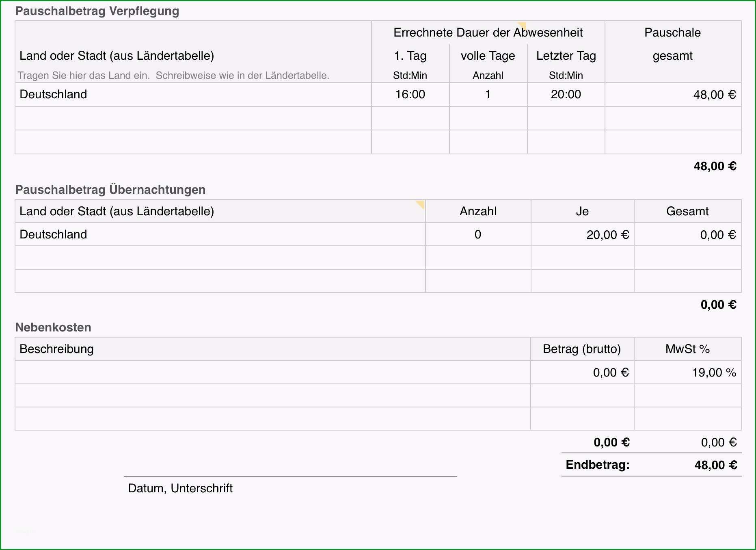Click Land oder Stadt header in Verpflegung table
756x550 pixels.
(117, 56)
